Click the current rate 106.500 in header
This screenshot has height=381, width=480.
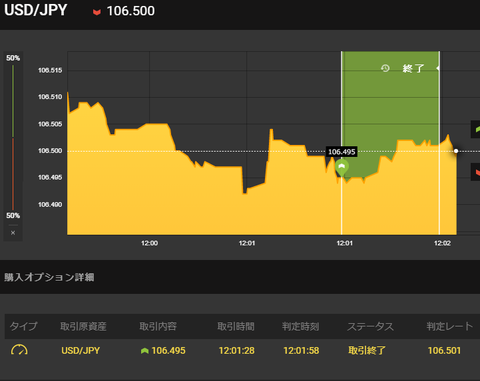pyautogui.click(x=131, y=11)
